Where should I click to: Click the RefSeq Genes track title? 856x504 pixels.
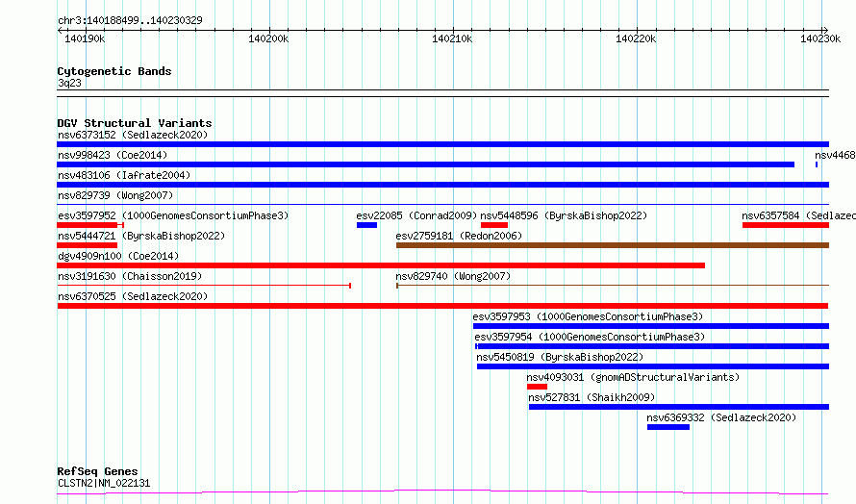[x=97, y=472]
